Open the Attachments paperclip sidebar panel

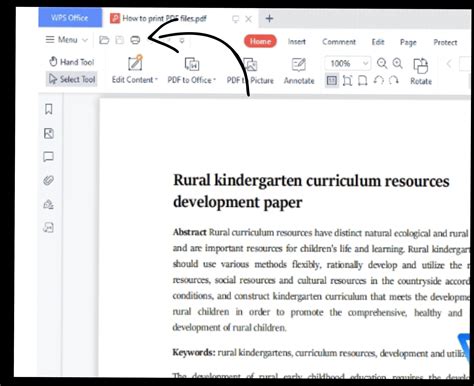coord(49,181)
